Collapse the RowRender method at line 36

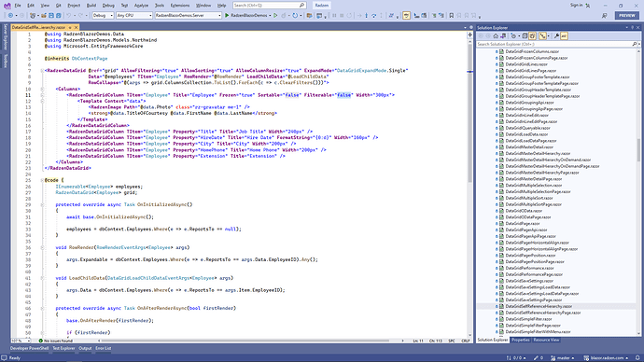pyautogui.click(x=42, y=247)
